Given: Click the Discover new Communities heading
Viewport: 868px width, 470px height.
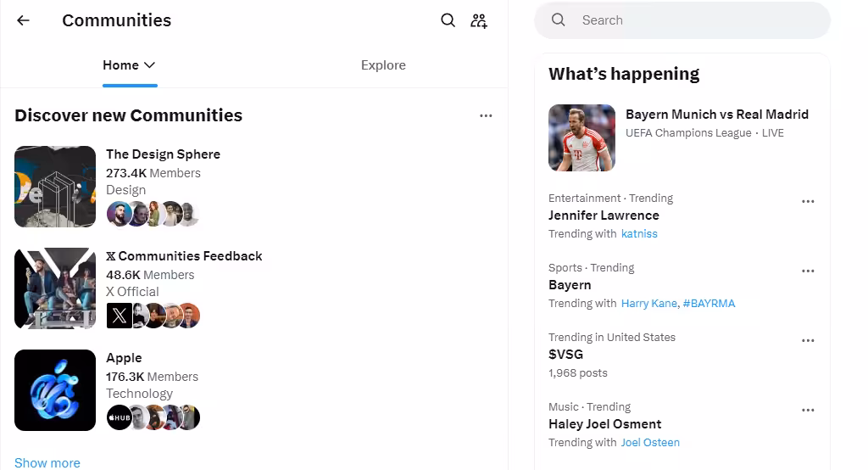Looking at the screenshot, I should point(129,115).
